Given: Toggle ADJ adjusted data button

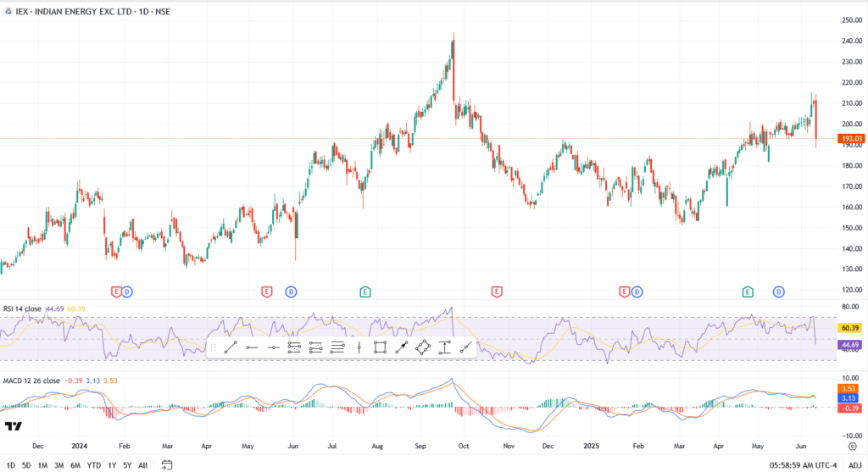Looking at the screenshot, I should tap(854, 465).
